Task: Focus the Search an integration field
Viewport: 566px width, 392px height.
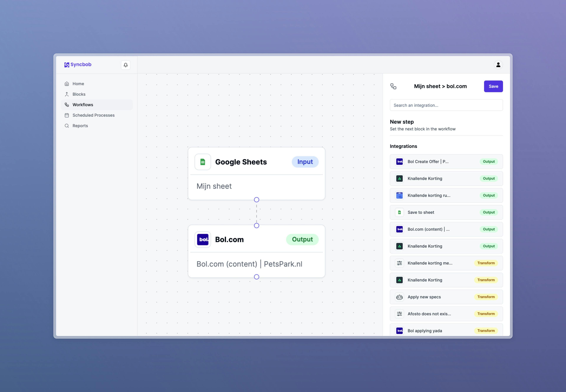Action: point(446,105)
